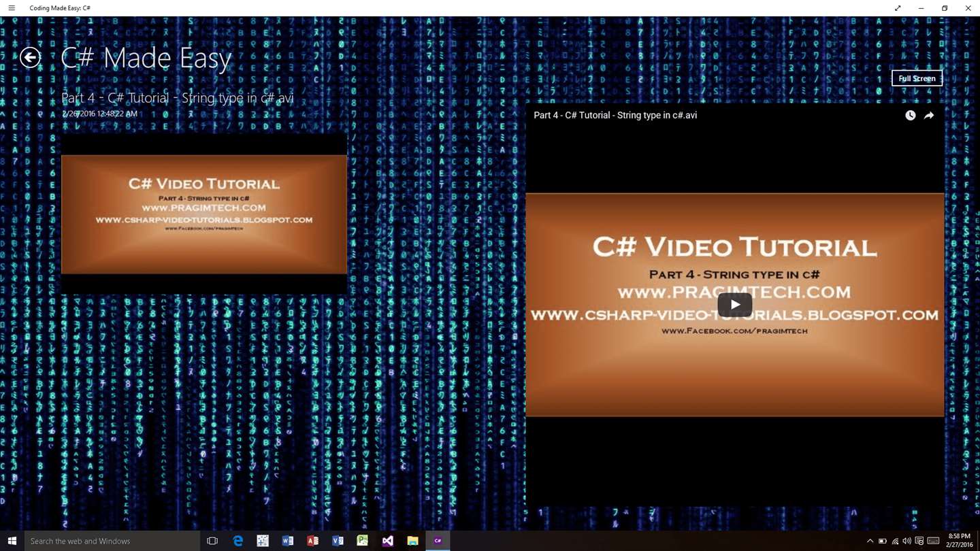Open Task View from the taskbar

click(x=212, y=541)
